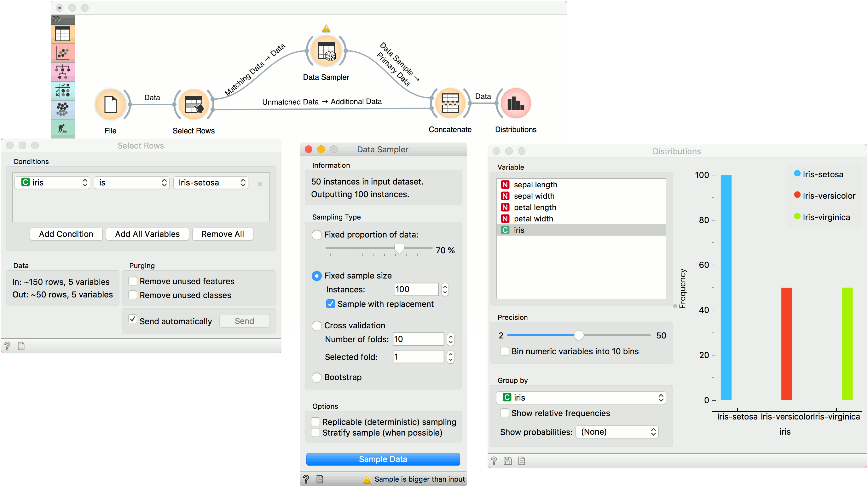This screenshot has width=868, height=487.
Task: Click the Distributions widget node
Action: pos(515,103)
